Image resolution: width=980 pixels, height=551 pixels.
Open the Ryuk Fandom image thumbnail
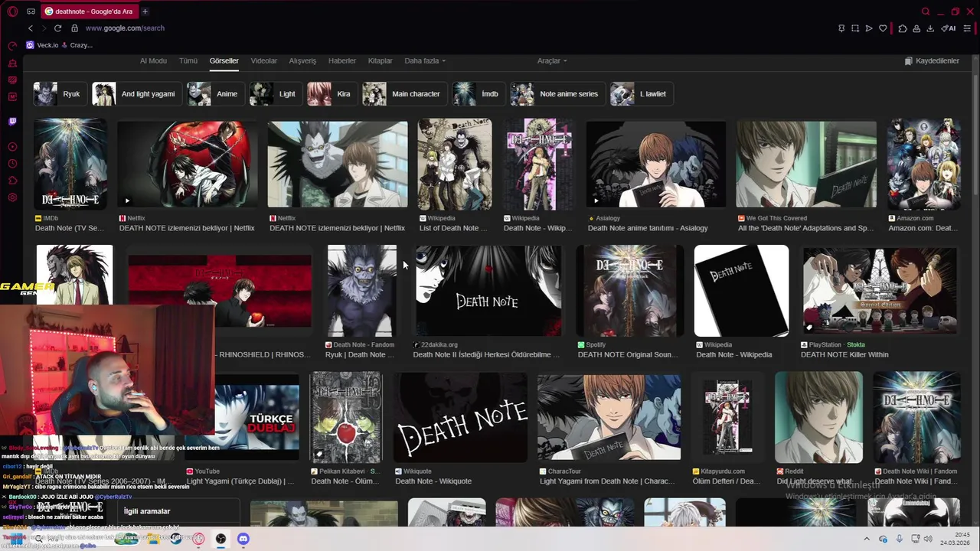tap(362, 291)
